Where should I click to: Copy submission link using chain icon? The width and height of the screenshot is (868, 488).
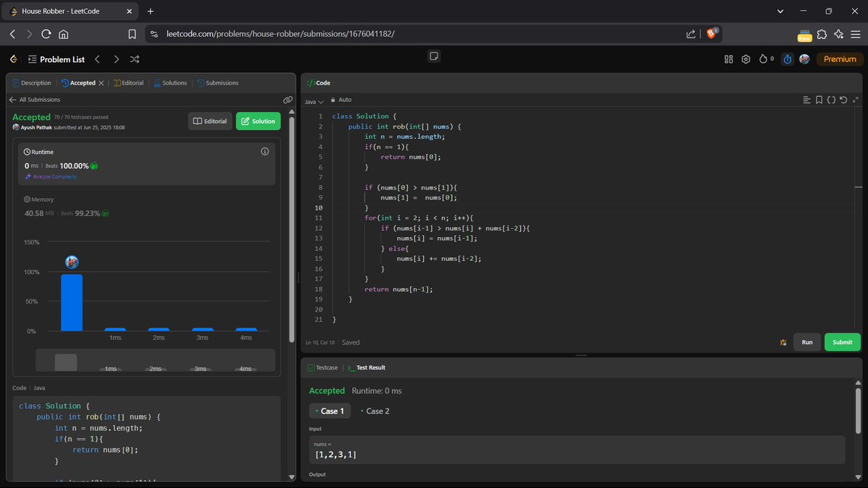288,100
